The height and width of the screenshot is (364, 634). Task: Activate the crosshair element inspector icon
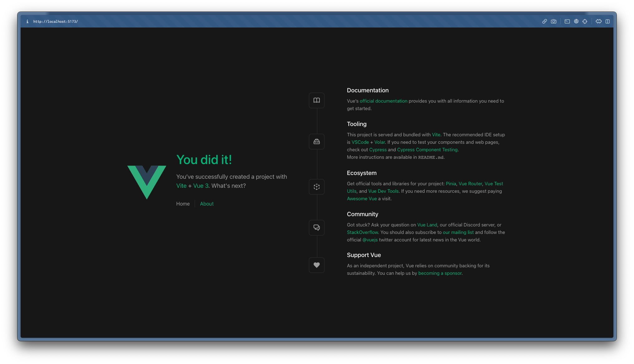(x=585, y=22)
